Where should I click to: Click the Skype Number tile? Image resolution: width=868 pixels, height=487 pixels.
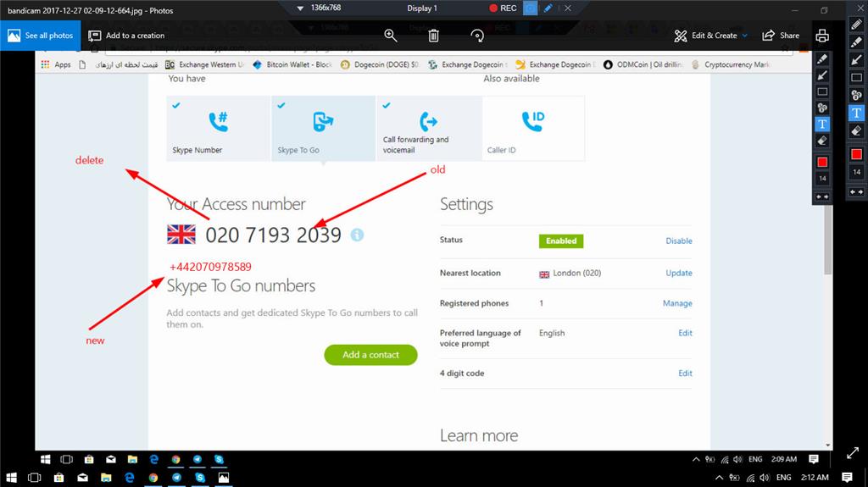[x=218, y=129]
